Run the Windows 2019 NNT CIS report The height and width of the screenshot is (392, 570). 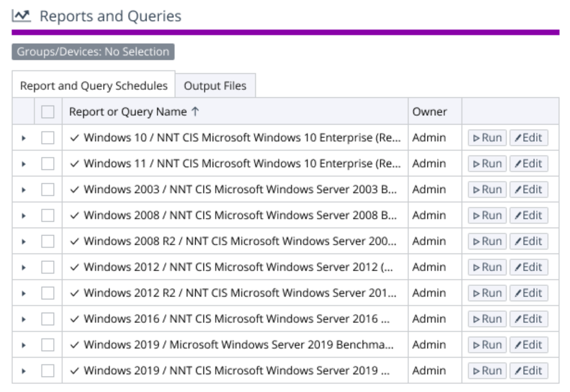point(487,371)
